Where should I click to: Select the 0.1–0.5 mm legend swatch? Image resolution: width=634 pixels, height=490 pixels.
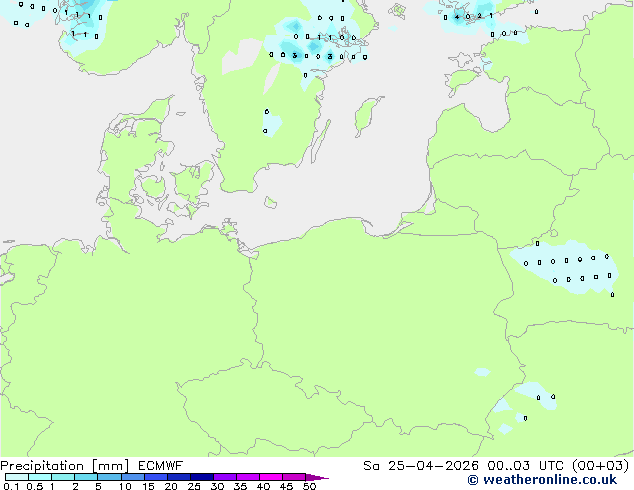[17, 477]
